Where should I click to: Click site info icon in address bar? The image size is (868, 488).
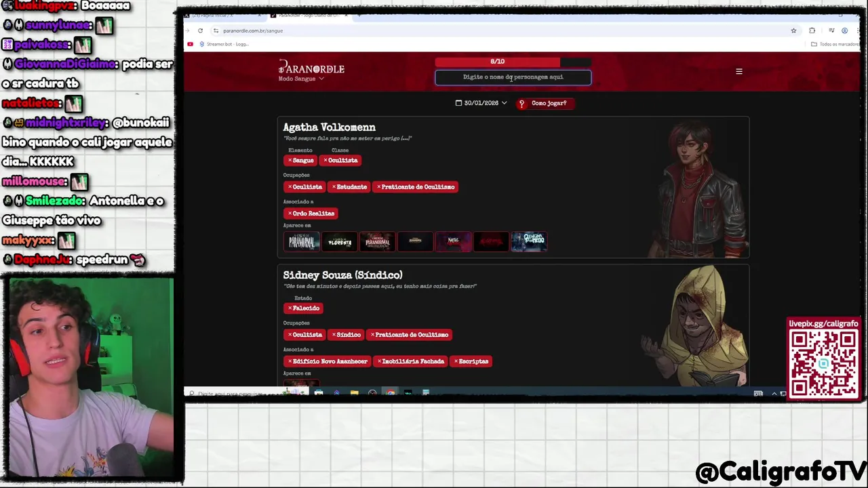tap(216, 30)
